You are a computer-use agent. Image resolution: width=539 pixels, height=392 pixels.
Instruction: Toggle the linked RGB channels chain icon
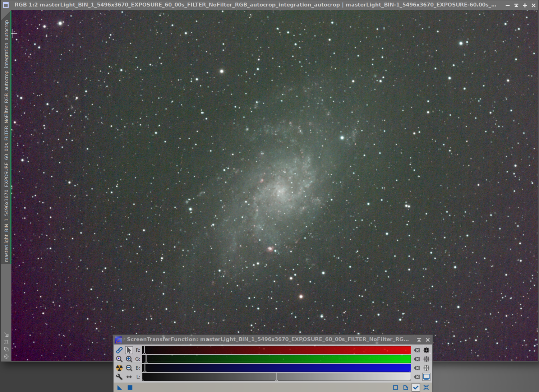(119, 350)
